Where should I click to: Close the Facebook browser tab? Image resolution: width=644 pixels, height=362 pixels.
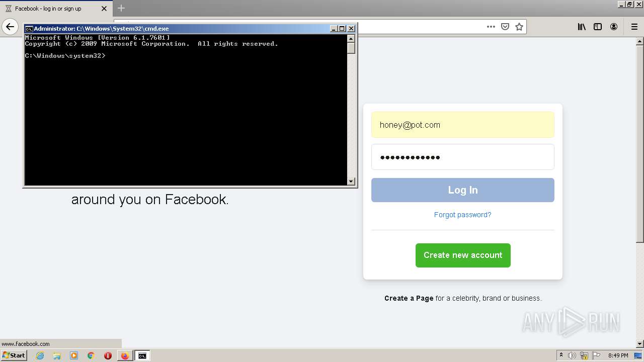coord(104,9)
